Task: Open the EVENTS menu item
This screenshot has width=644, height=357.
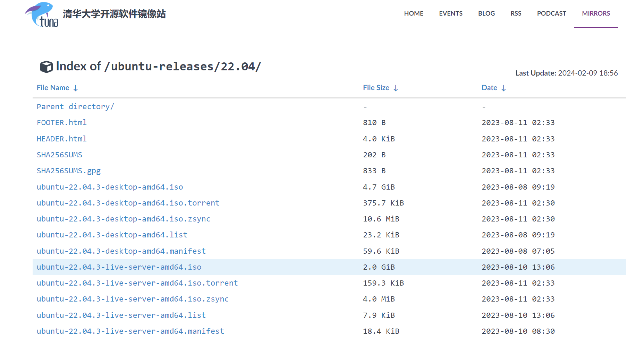Action: click(x=451, y=14)
